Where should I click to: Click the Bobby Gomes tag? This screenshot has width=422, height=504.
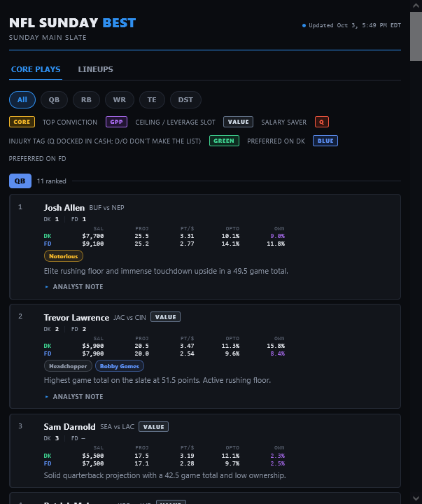point(119,366)
